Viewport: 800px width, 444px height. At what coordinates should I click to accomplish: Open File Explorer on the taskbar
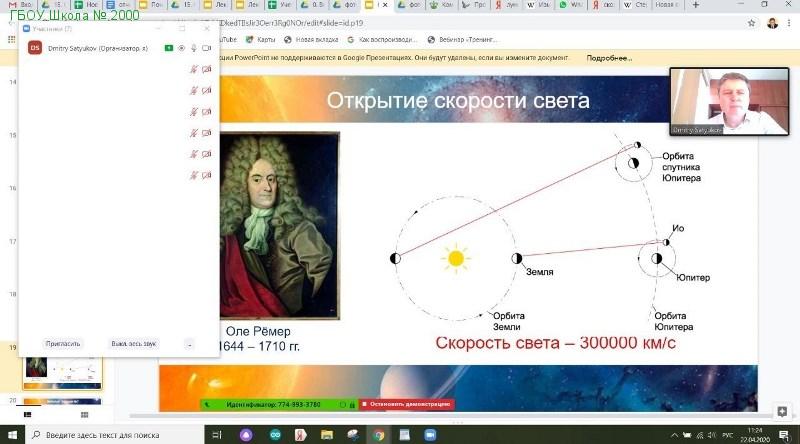[x=327, y=435]
